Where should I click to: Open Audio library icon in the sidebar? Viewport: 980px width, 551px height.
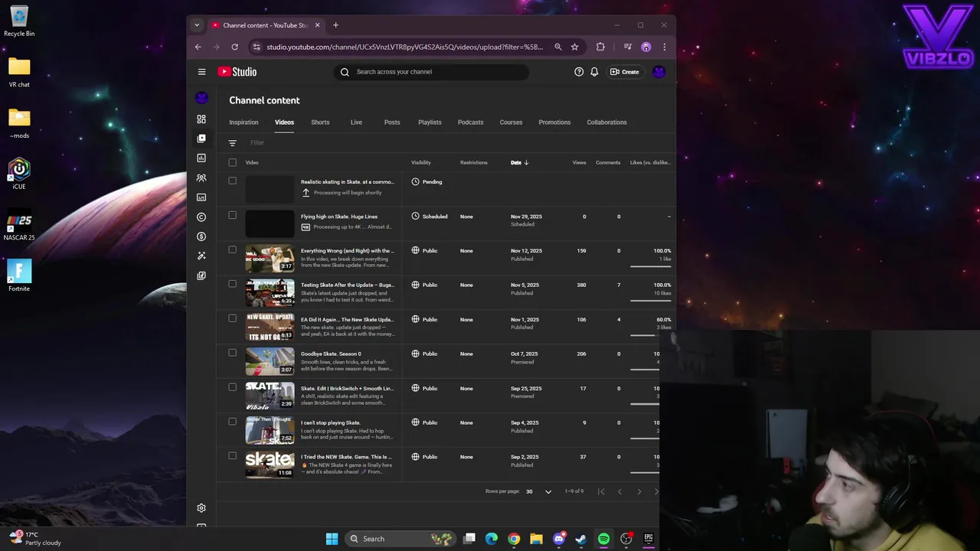[x=201, y=275]
